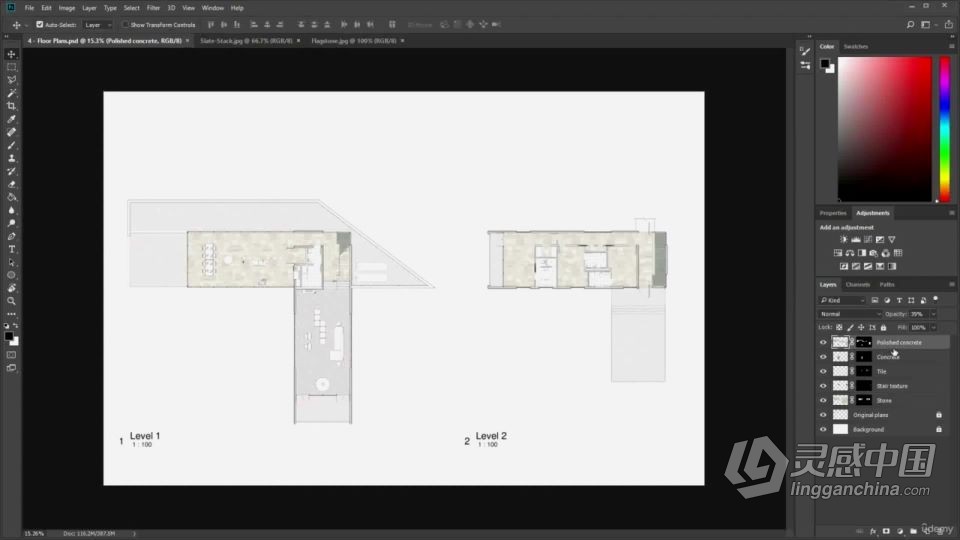The width and height of the screenshot is (960, 540).
Task: Add a Hue/Saturation adjustment
Action: pos(838,253)
